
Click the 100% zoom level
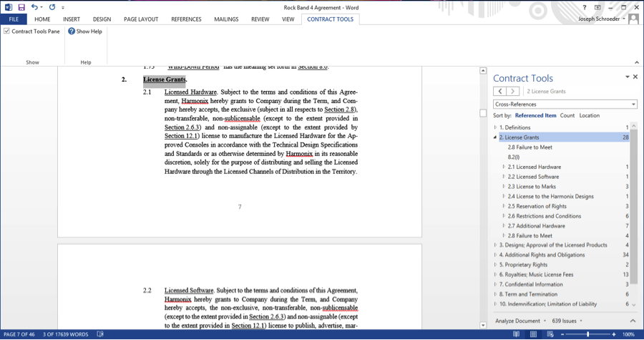[x=628, y=334]
